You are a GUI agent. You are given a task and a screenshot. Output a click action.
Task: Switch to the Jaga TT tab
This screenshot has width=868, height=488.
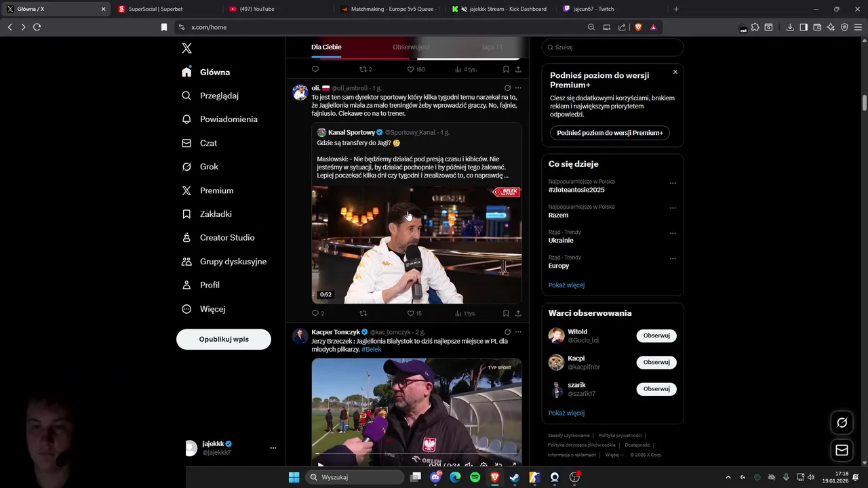pyautogui.click(x=492, y=47)
